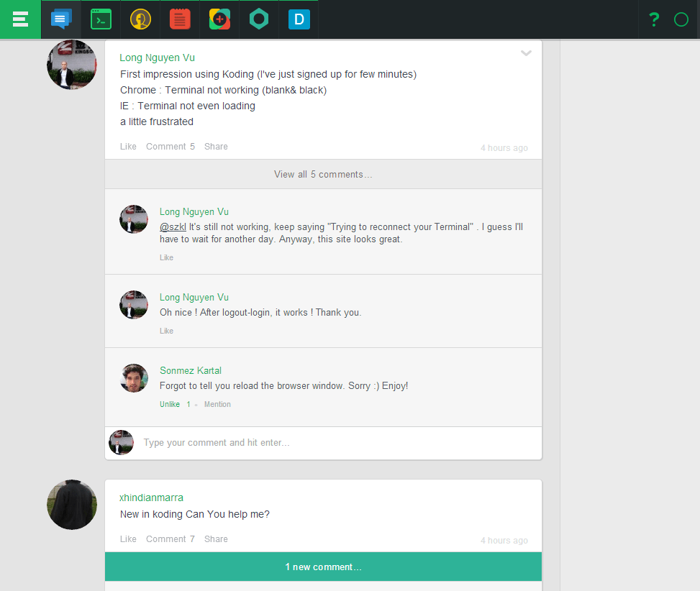This screenshot has width=700, height=591.
Task: Like the 'still not working' comment
Action: tap(166, 257)
